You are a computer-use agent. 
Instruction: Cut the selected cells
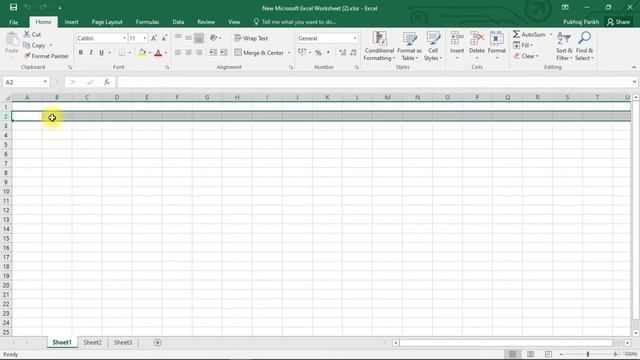[x=32, y=35]
